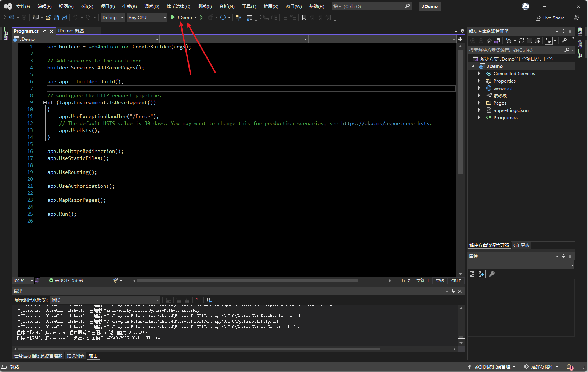Open property pages wrench in the Properties panel
Viewport: 588px width, 372px height.
492,274
